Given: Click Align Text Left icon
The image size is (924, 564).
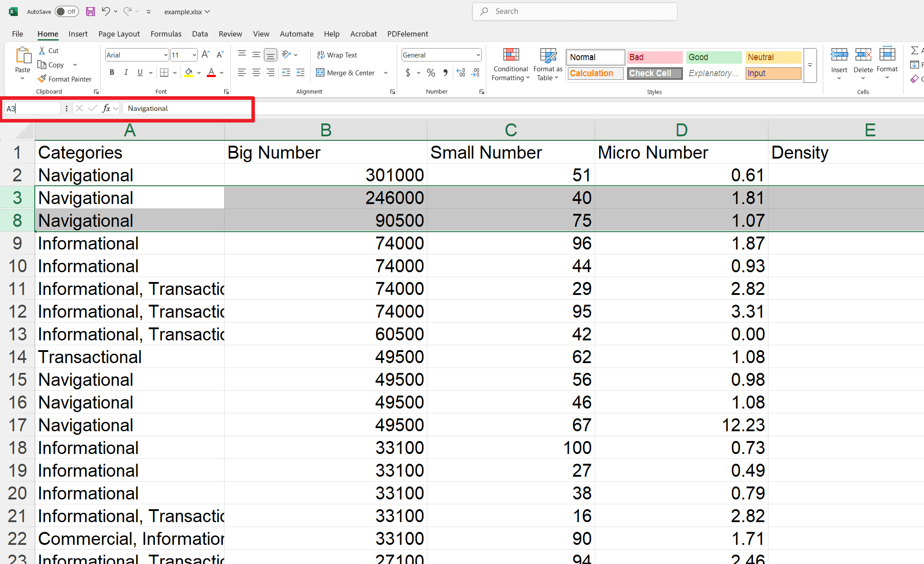Looking at the screenshot, I should pos(242,72).
